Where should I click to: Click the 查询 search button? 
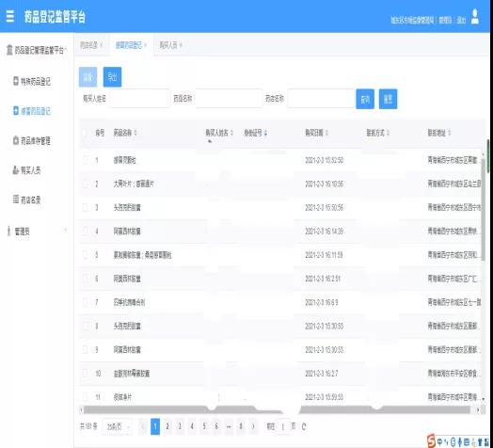point(365,99)
